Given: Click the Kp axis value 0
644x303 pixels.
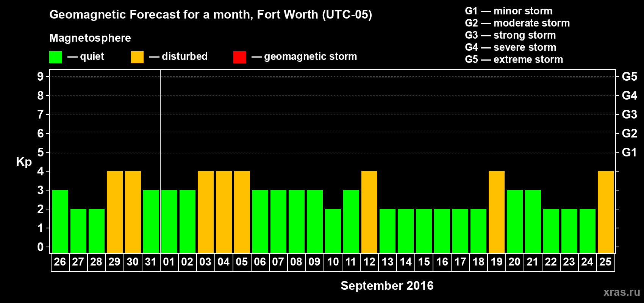Looking at the screenshot, I should [x=41, y=247].
